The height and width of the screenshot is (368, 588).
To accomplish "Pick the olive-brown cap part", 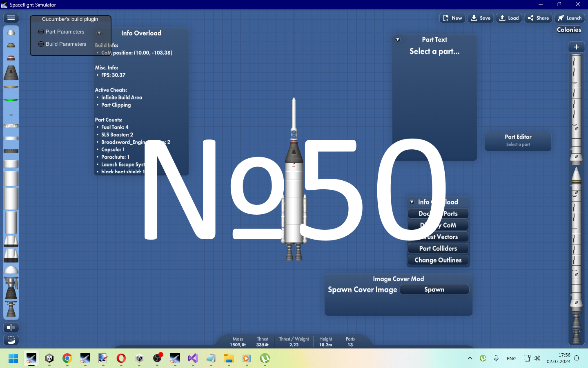I will [x=11, y=45].
